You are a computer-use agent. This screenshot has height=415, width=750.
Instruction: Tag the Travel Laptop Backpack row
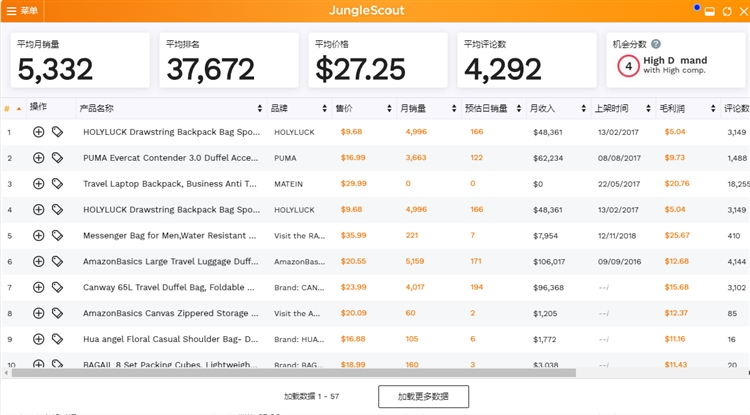(57, 184)
